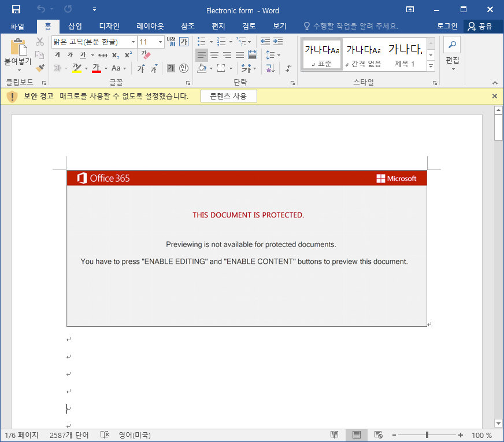504x442 pixels.
Task: Click 콘텐츠 사용 to enable macros
Action: (228, 96)
